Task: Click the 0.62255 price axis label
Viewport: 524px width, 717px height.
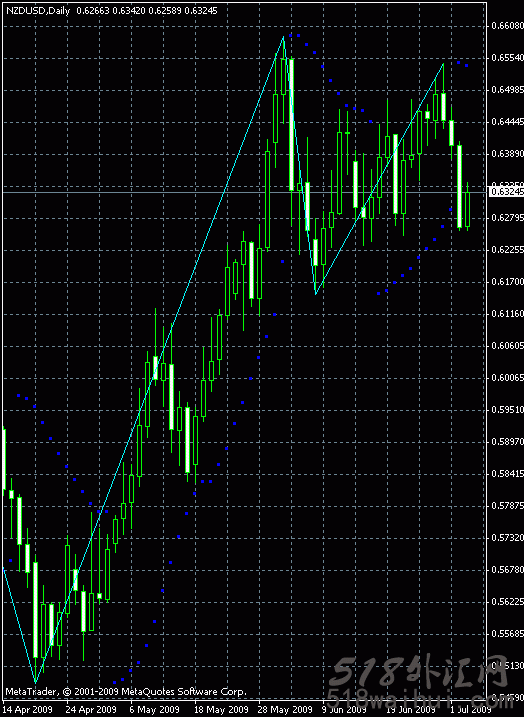Action: pos(507,250)
